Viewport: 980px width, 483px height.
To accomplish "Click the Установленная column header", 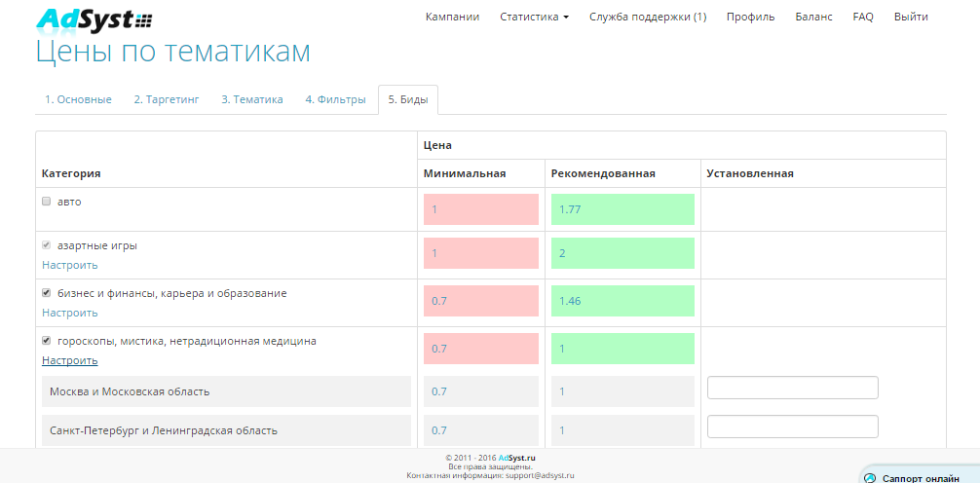I will point(750,173).
